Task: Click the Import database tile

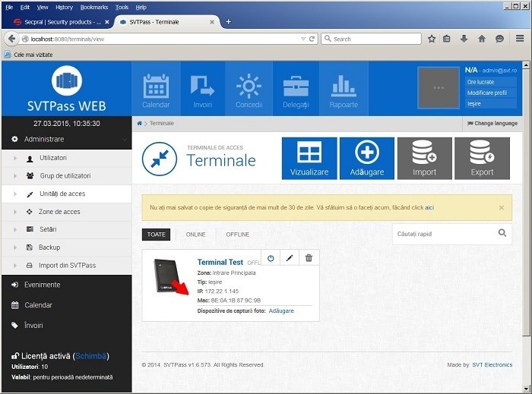Action: 424,158
